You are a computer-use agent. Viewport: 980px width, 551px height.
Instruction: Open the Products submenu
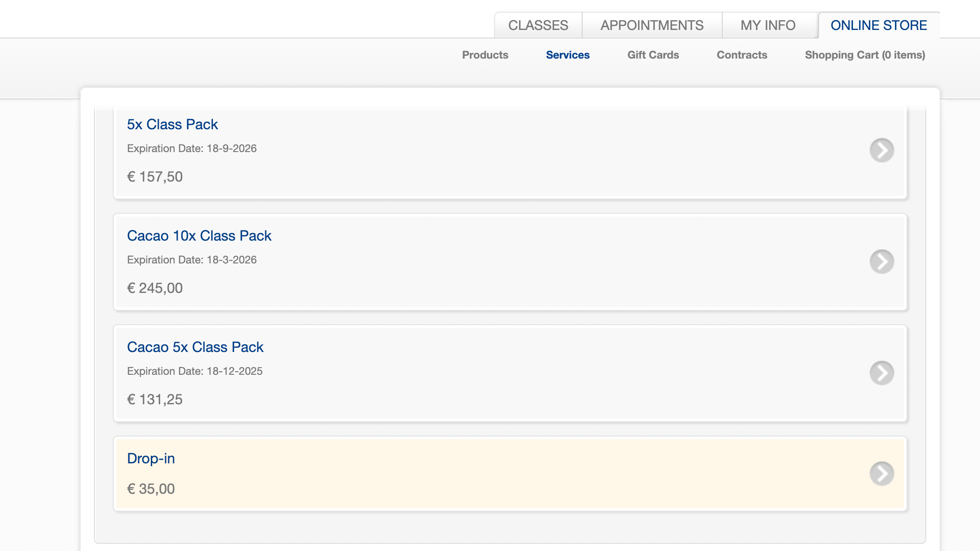(485, 55)
